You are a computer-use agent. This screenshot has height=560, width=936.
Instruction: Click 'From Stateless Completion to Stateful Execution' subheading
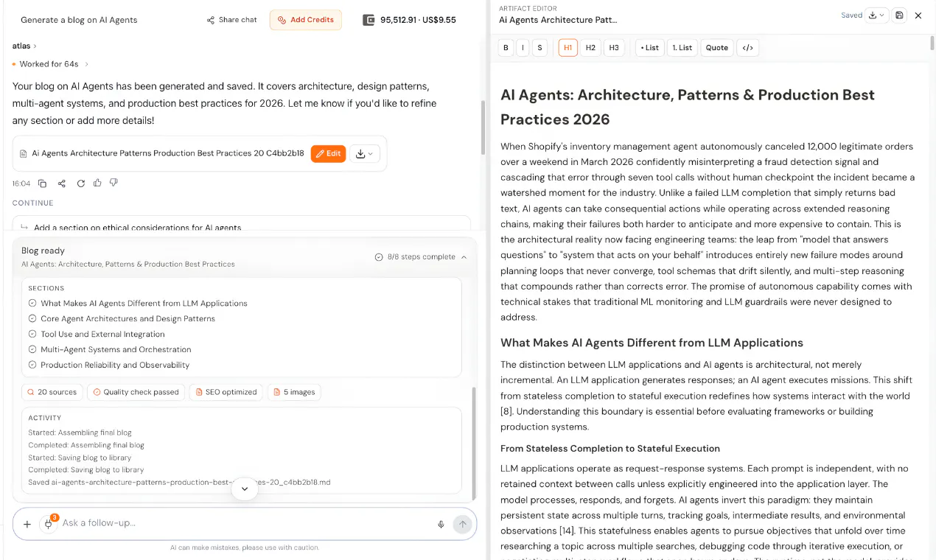[x=610, y=448]
